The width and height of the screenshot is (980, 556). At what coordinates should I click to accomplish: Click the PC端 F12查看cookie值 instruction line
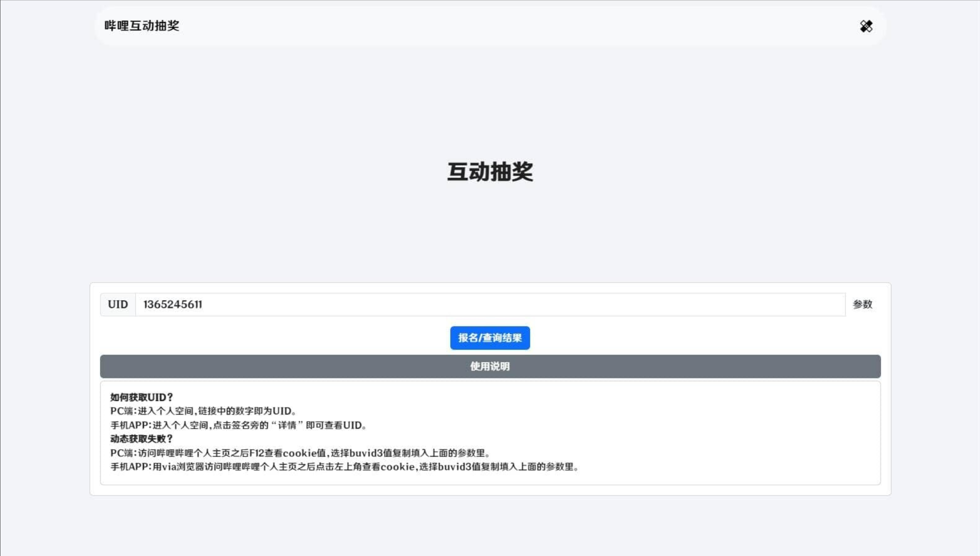pyautogui.click(x=301, y=453)
